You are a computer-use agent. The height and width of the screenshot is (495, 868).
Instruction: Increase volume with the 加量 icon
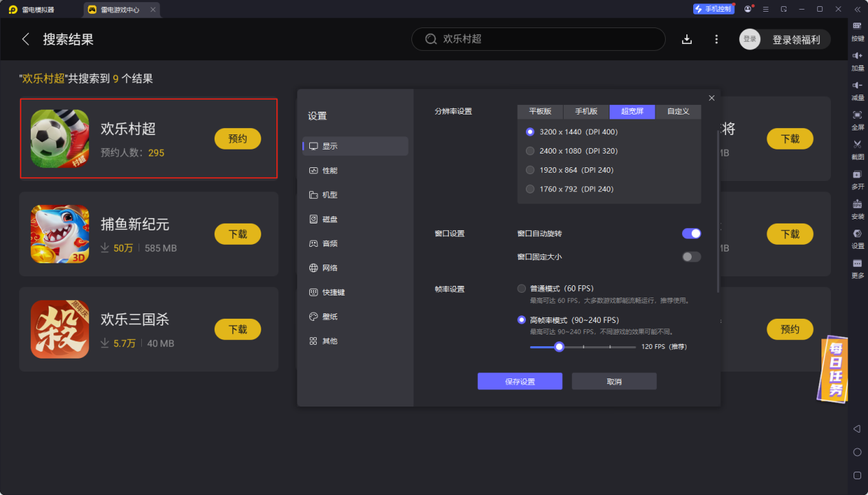857,61
